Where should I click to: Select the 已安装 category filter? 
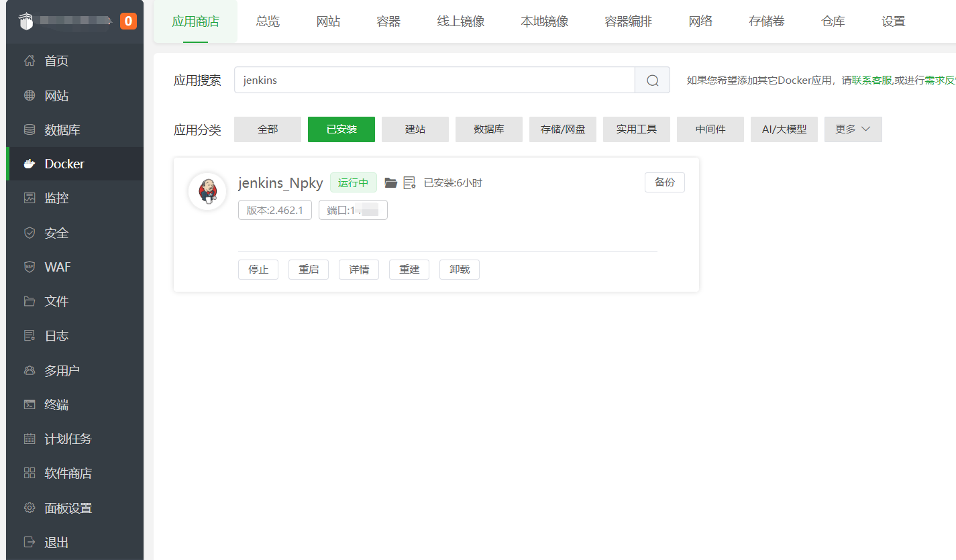click(x=341, y=129)
